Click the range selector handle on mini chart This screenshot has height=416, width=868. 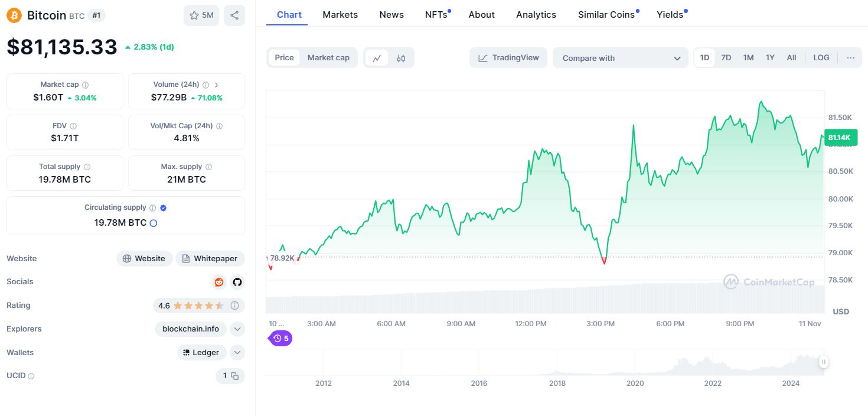click(823, 362)
